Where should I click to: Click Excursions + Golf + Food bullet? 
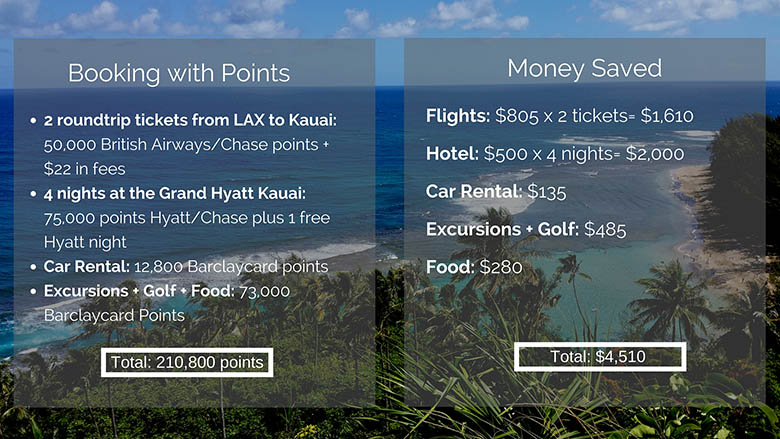click(167, 291)
